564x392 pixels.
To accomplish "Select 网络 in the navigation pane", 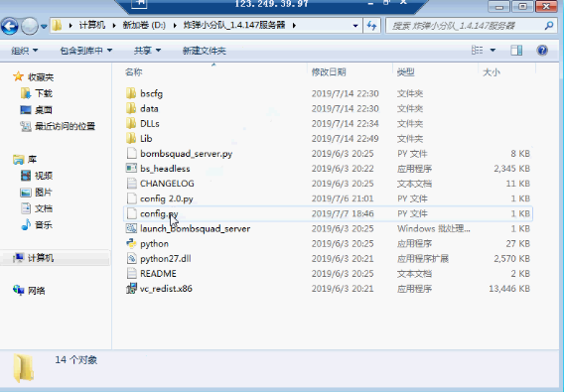I will tap(37, 290).
